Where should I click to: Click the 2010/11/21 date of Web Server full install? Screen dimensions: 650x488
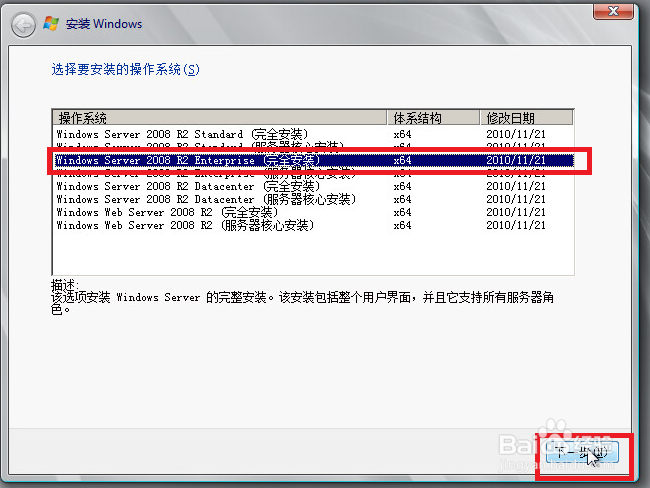[516, 212]
